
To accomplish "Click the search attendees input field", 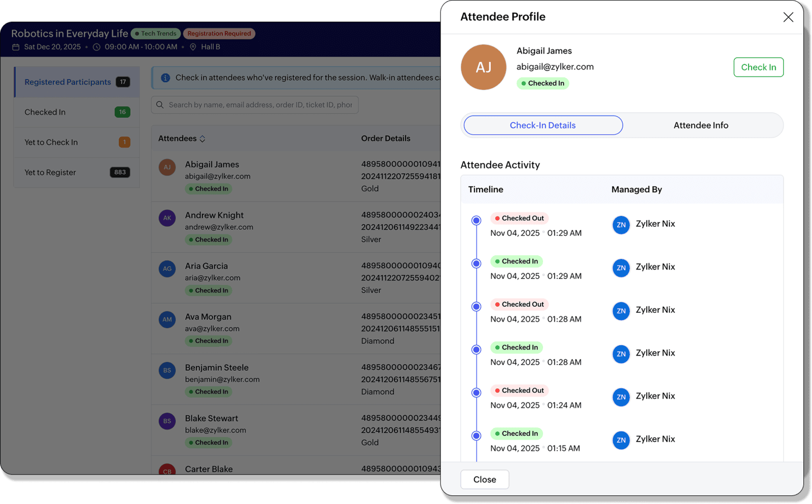I will point(260,105).
